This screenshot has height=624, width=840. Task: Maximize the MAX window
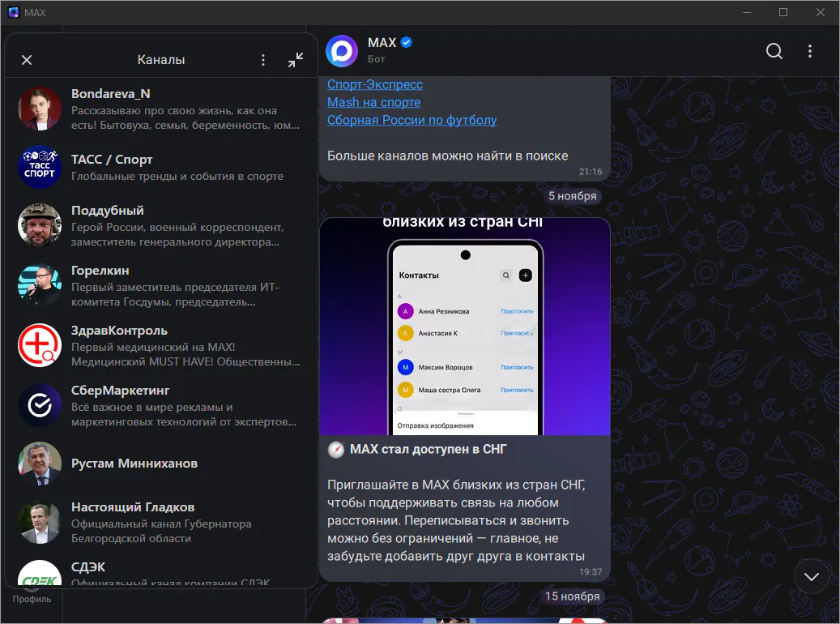click(783, 12)
